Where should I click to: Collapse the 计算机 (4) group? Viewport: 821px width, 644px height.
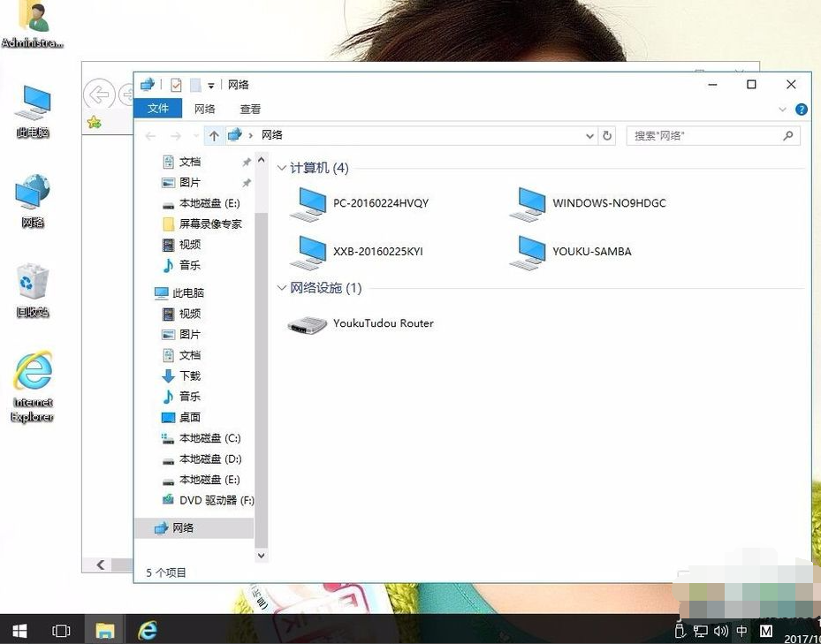tap(281, 167)
